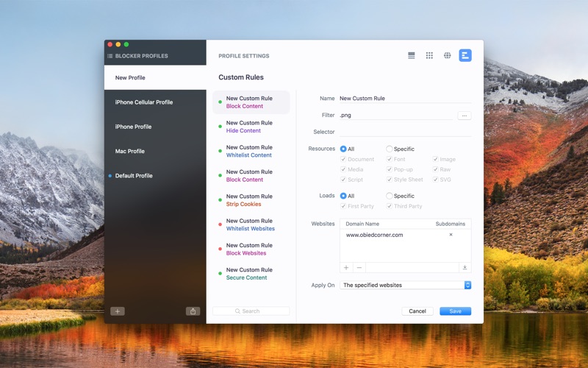
Task: Click the plus button to add a profile
Action: (x=118, y=311)
